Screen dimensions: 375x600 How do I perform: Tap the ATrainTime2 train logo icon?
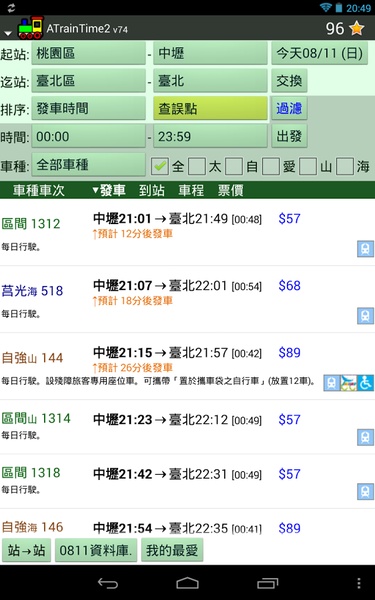pyautogui.click(x=31, y=28)
